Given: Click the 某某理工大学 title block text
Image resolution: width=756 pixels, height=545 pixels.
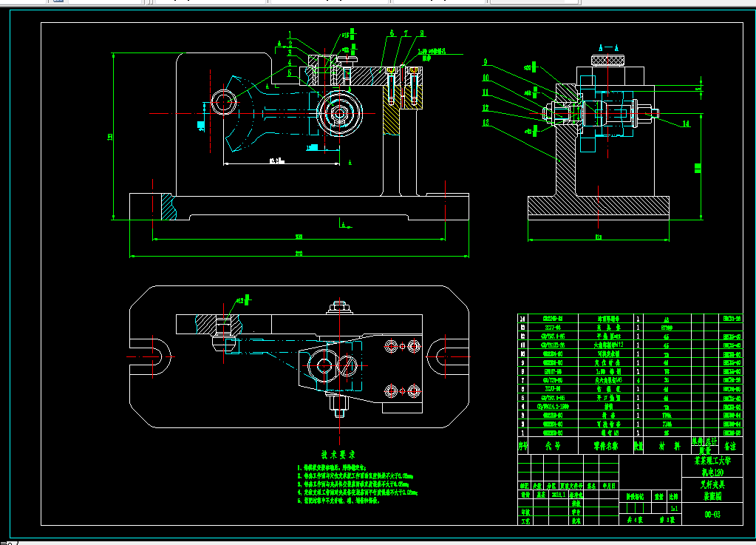Looking at the screenshot, I should pos(712,461).
